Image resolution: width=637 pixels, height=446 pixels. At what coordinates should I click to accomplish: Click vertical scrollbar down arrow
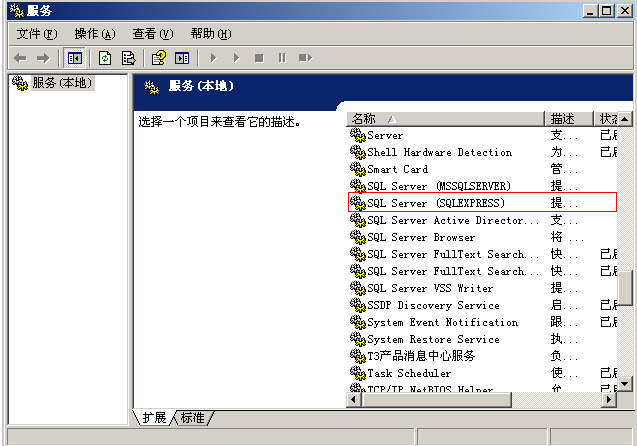click(x=625, y=383)
